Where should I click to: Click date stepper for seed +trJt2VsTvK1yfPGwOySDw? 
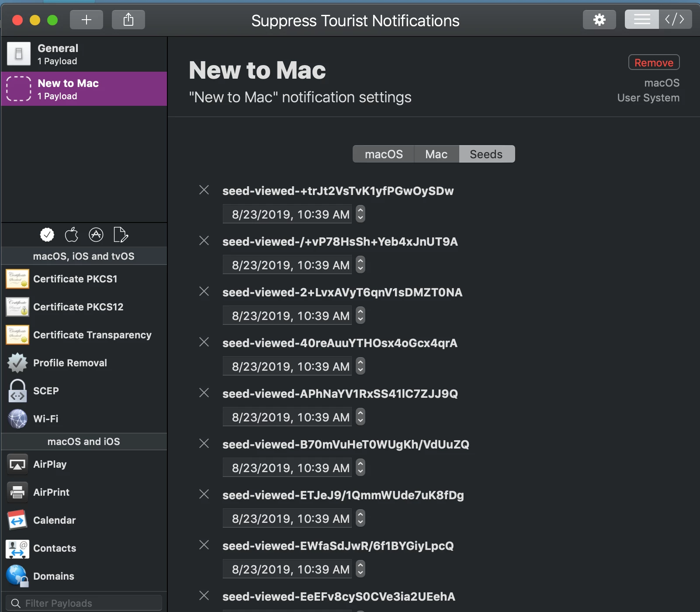[360, 214]
